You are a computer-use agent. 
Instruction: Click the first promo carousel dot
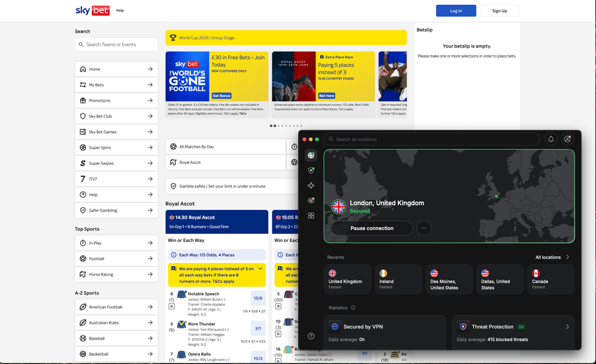271,126
